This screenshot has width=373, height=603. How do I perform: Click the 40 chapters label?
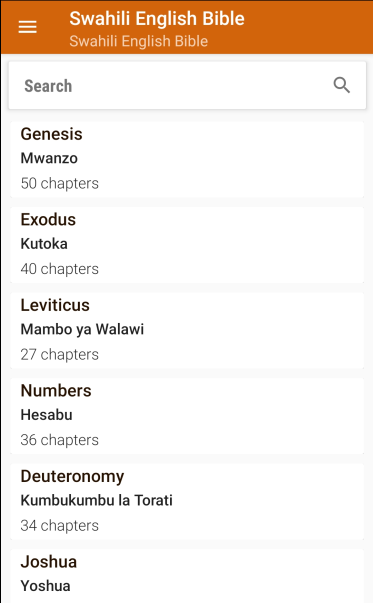[60, 269]
